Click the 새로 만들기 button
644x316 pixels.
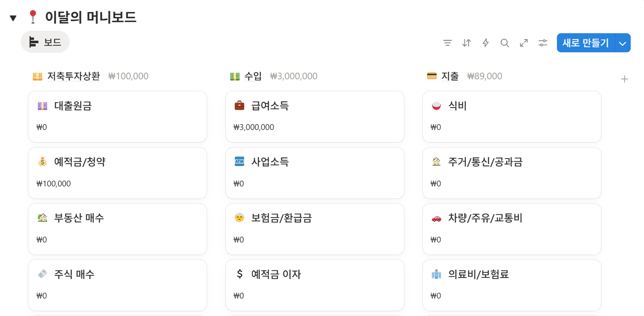tap(584, 43)
